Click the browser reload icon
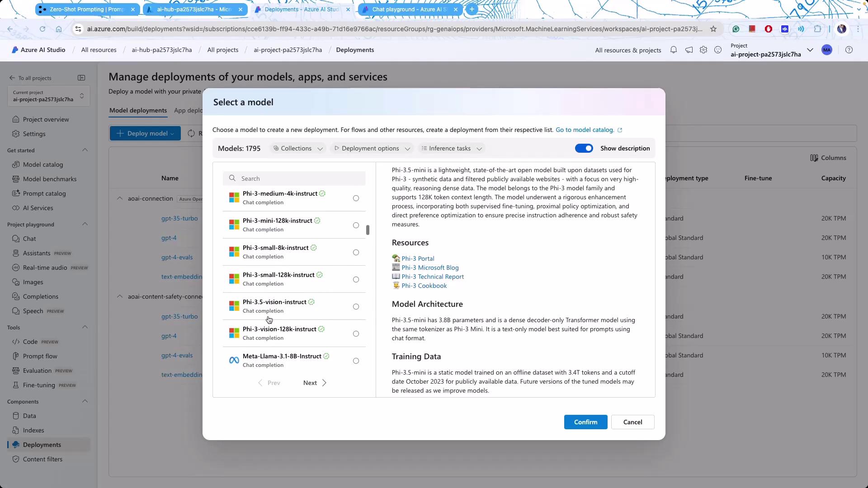This screenshot has width=868, height=488. click(x=42, y=29)
